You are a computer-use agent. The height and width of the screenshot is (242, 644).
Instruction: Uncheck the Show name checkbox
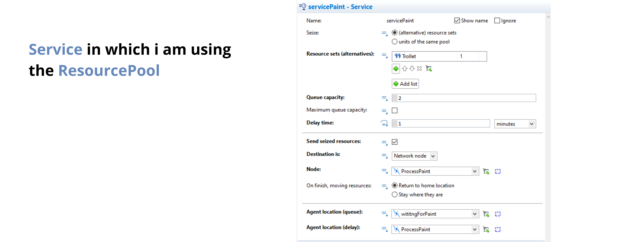pos(457,21)
